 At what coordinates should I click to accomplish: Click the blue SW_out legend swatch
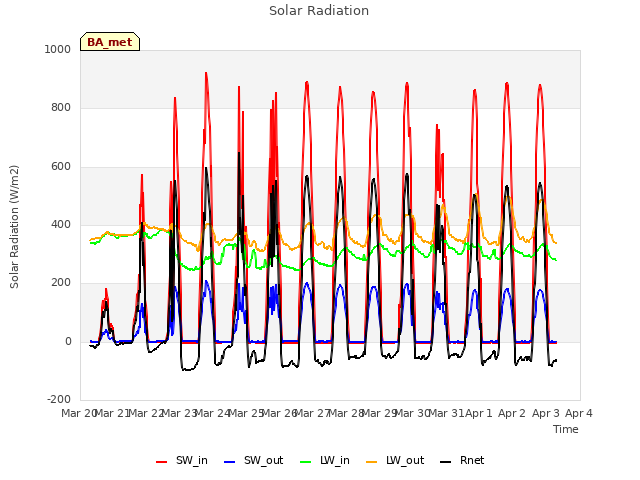coord(230,462)
